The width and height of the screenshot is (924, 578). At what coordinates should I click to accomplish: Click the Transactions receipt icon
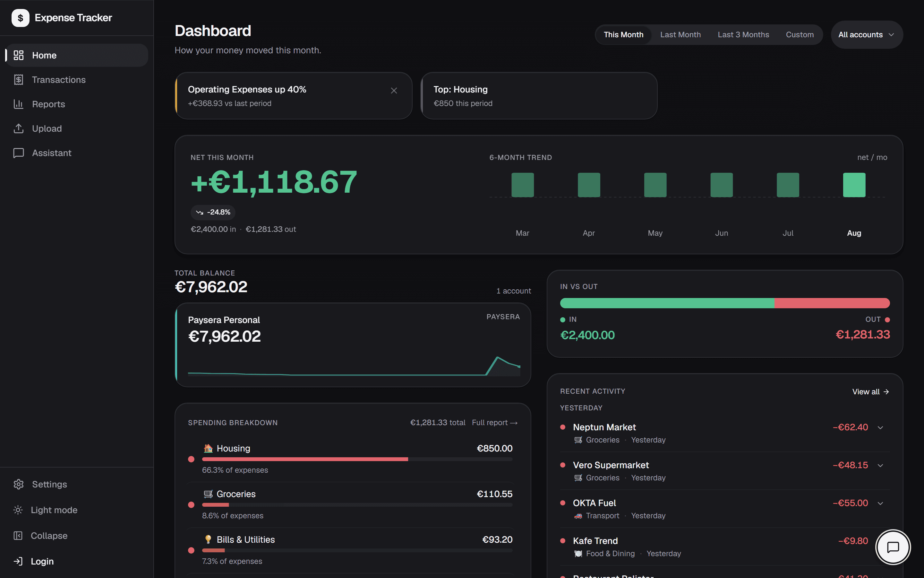18,80
